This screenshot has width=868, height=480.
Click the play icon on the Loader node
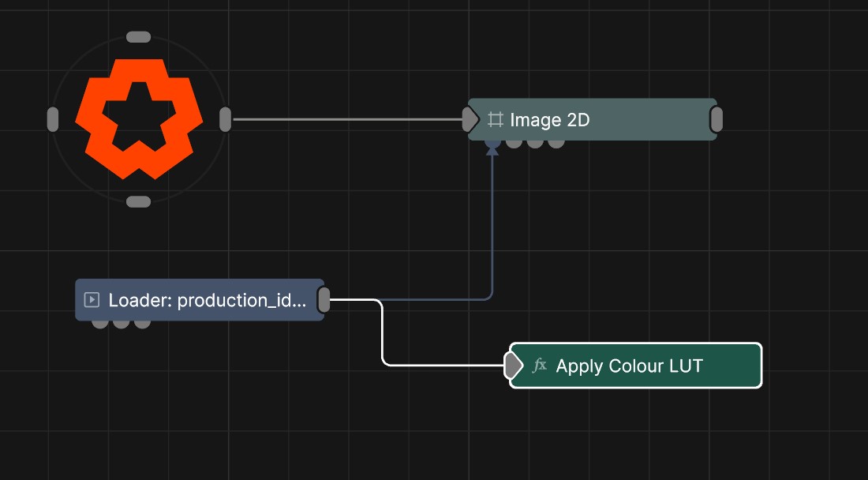click(x=92, y=300)
